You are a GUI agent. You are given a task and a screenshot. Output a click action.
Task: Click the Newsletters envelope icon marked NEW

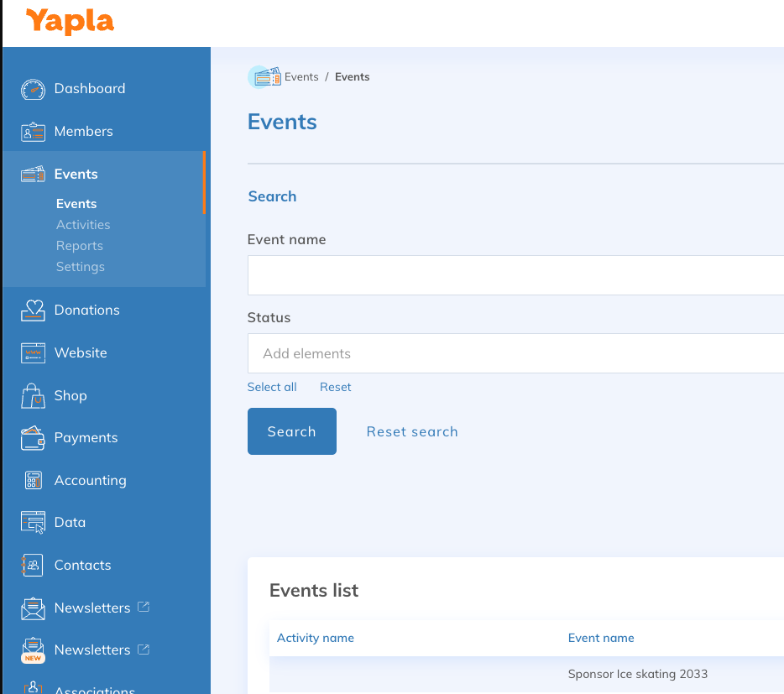[33, 650]
